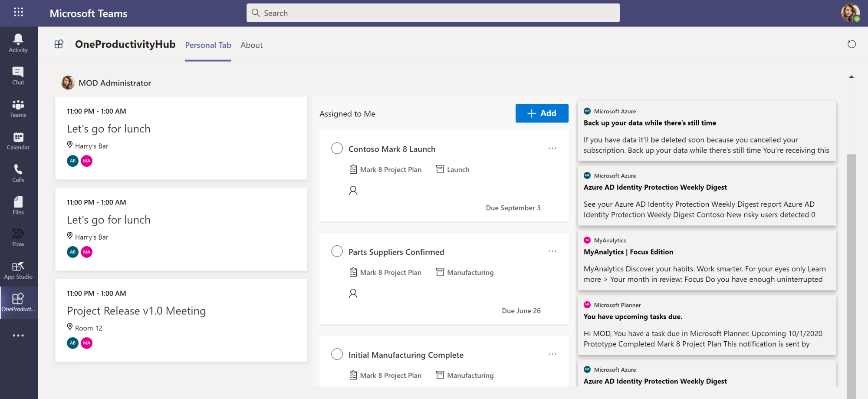Screen dimensions: 868x399
Task: Open Calls in the sidebar
Action: coord(18,173)
